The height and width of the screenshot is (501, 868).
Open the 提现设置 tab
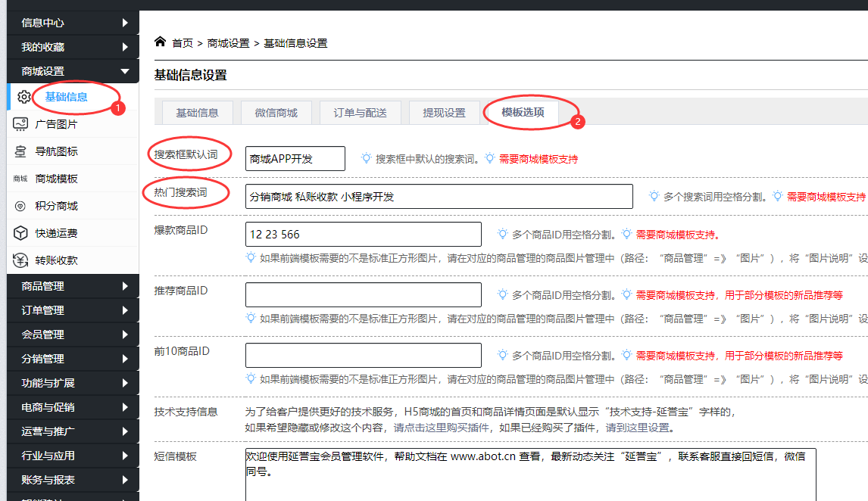pos(444,113)
